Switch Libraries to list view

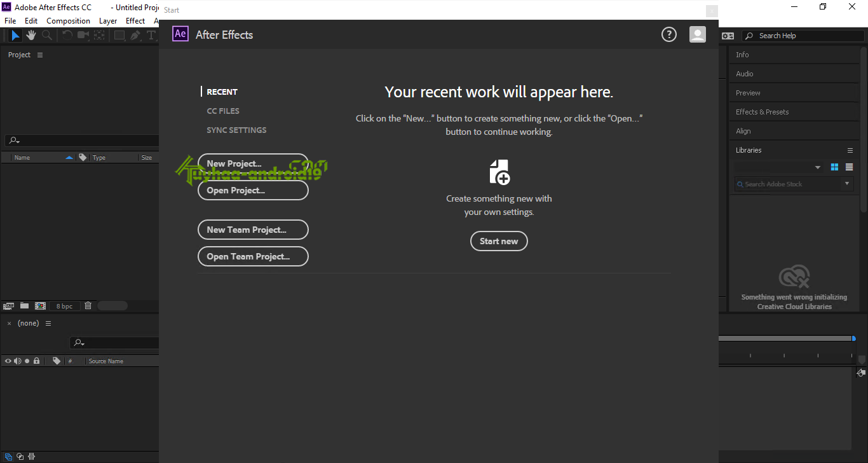click(x=849, y=167)
